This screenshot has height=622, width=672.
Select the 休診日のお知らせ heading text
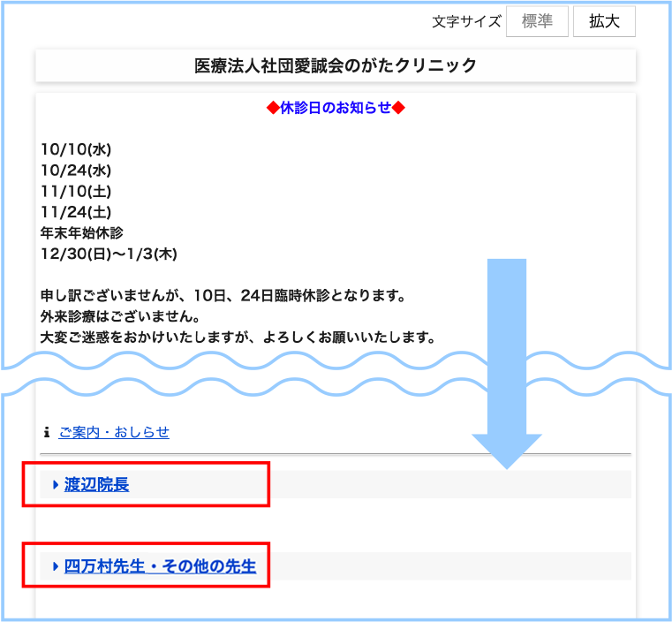click(336, 108)
